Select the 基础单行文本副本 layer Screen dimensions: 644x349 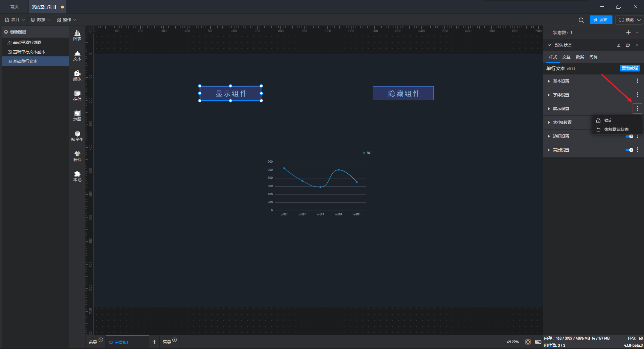click(35, 52)
